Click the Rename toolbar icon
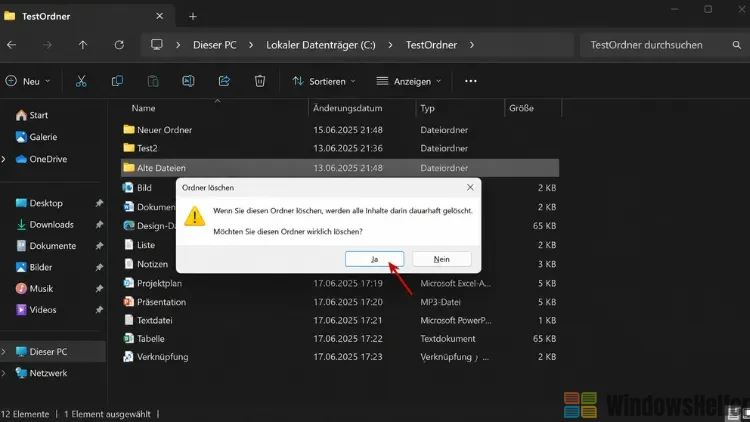Viewport: 750px width, 422px height. pos(188,81)
